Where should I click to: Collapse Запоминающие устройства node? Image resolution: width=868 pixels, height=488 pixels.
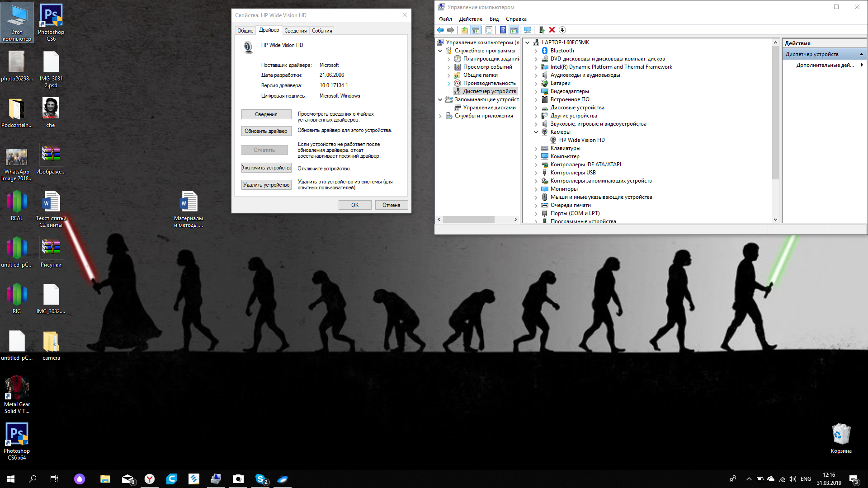[440, 99]
